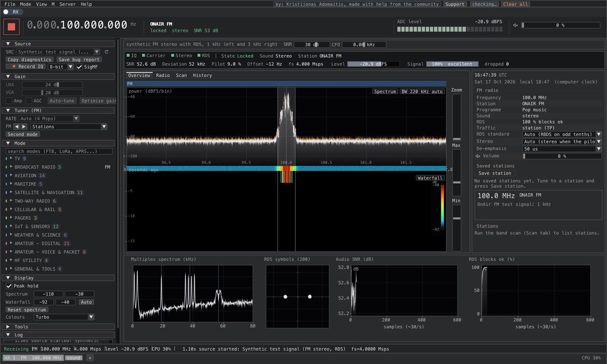Click the Reset spectrum button

27,310
